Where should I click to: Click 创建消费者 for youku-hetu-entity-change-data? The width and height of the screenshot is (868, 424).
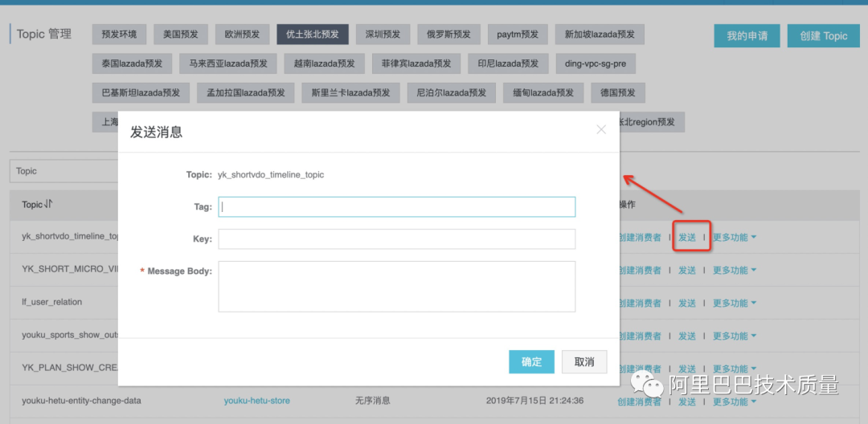pos(640,402)
